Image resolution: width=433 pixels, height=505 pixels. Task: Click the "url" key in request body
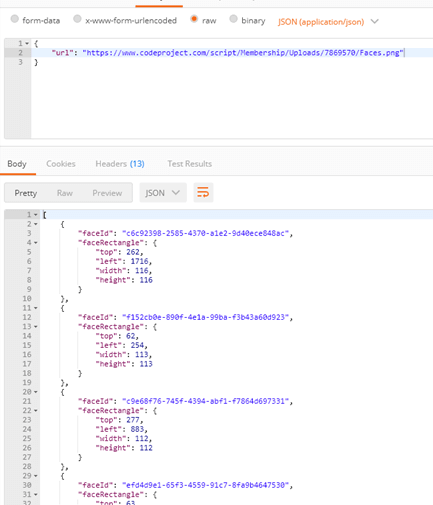click(x=62, y=53)
